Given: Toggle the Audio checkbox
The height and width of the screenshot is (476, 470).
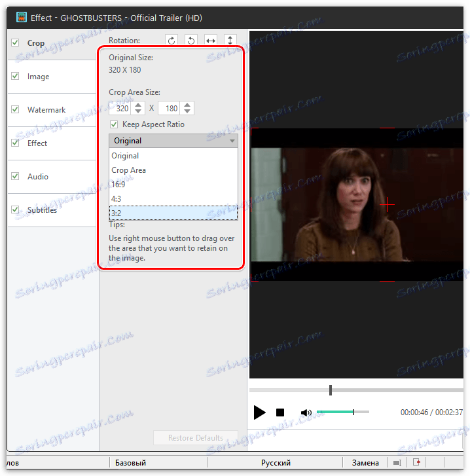Looking at the screenshot, I should click(x=15, y=176).
